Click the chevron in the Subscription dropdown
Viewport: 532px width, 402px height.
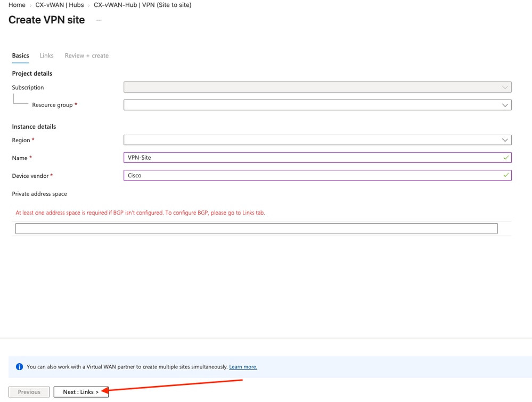505,87
